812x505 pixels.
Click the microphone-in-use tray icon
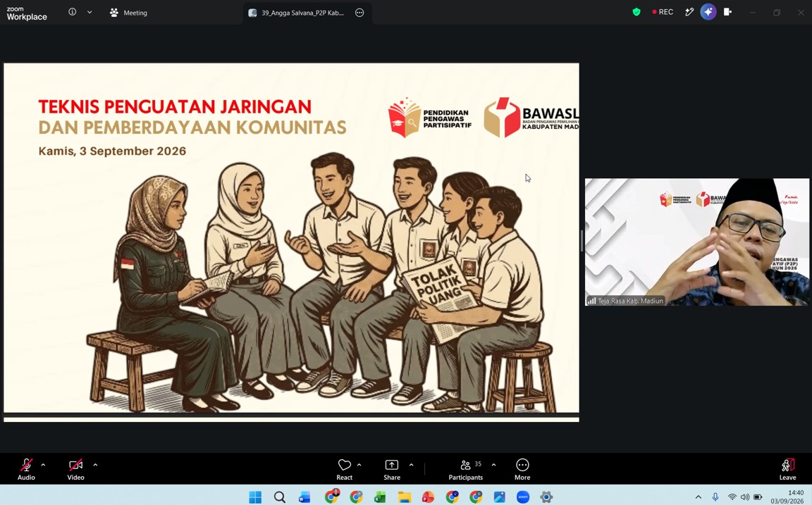click(715, 497)
